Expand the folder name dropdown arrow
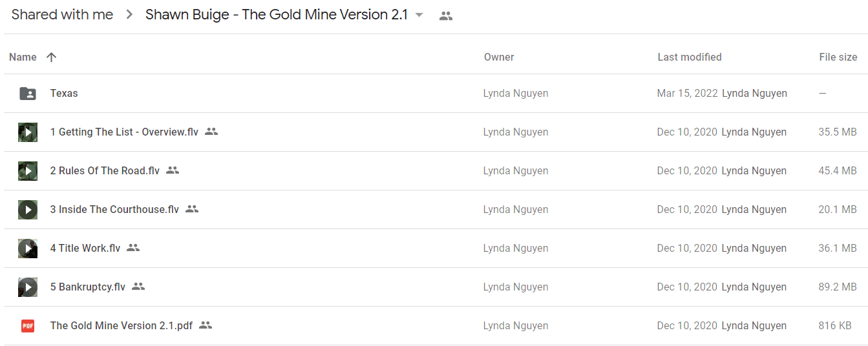 [x=419, y=15]
